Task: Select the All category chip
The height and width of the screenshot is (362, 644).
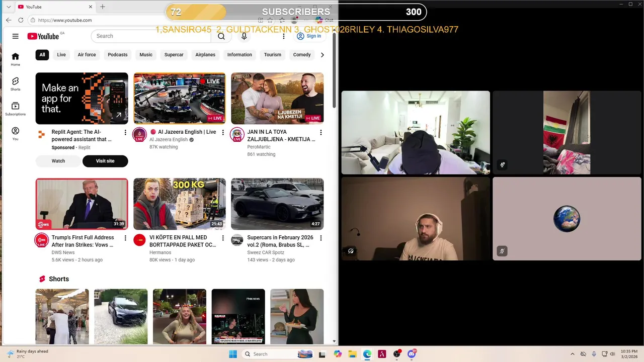Action: pyautogui.click(x=42, y=55)
